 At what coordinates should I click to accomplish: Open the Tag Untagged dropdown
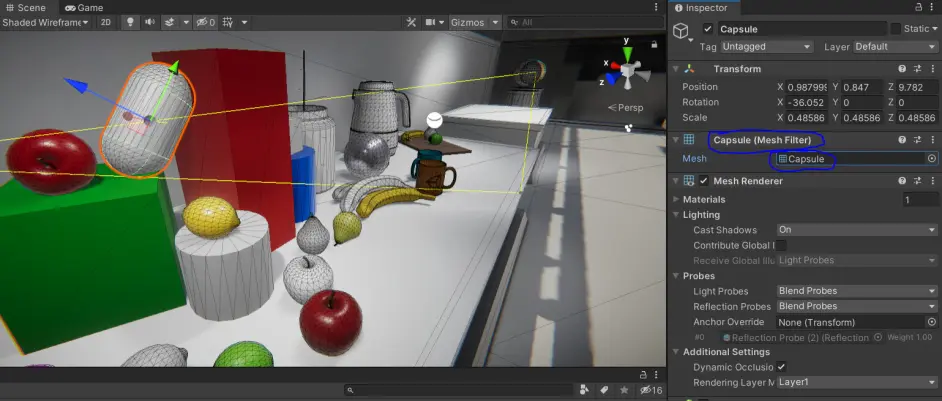tap(767, 46)
